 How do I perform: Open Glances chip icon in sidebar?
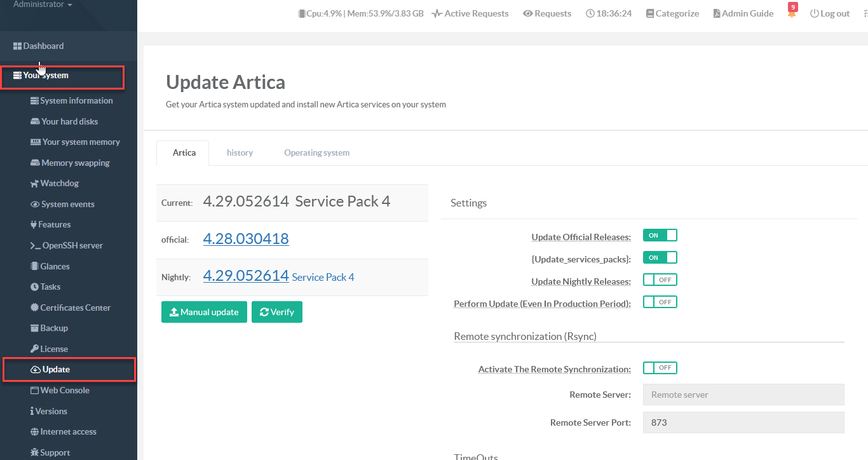tap(35, 266)
